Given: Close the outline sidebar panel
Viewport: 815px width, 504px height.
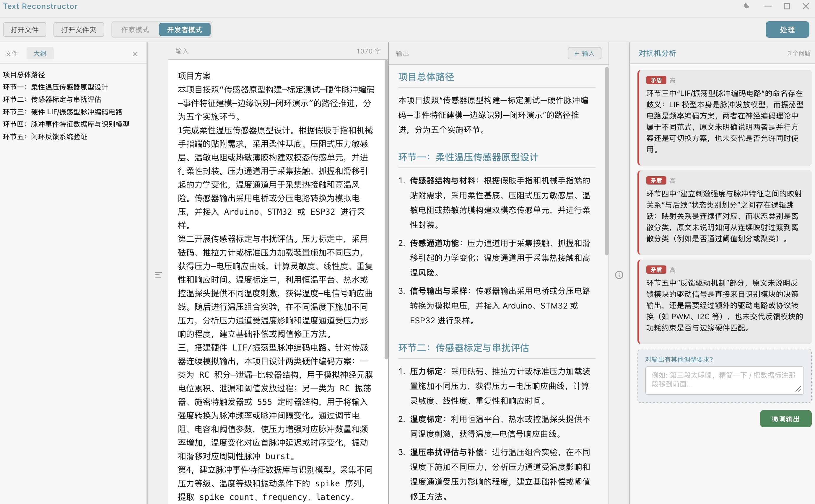Looking at the screenshot, I should 135,54.
